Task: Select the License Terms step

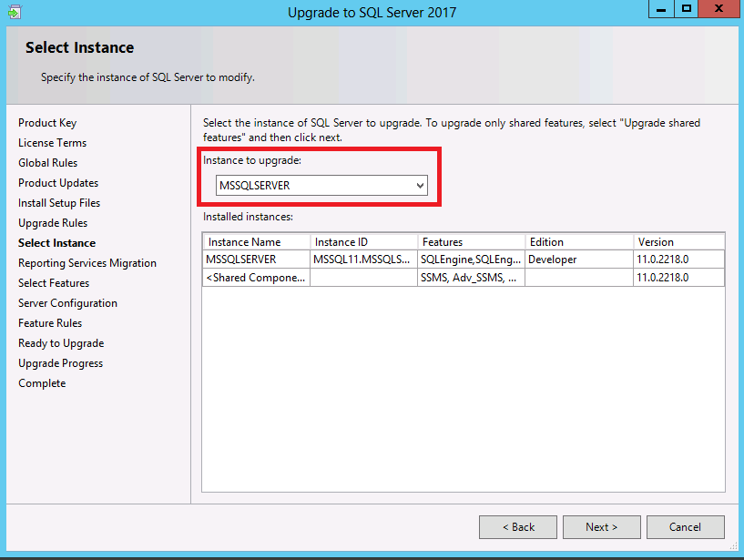Action: 52,143
